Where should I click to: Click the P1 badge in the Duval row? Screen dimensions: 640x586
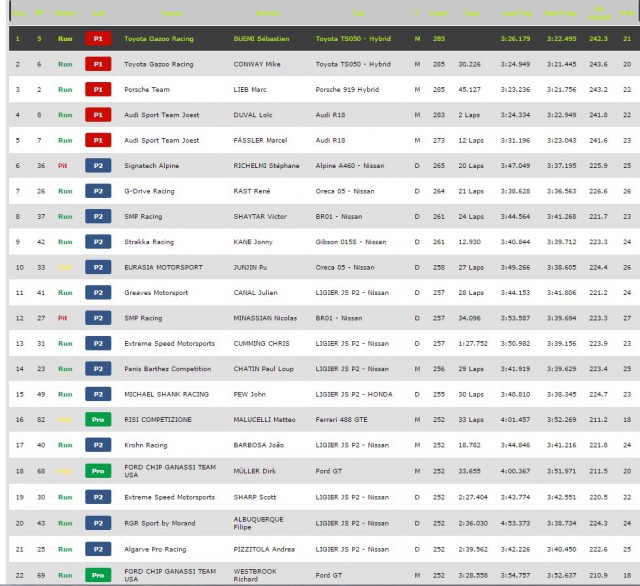tap(98, 115)
